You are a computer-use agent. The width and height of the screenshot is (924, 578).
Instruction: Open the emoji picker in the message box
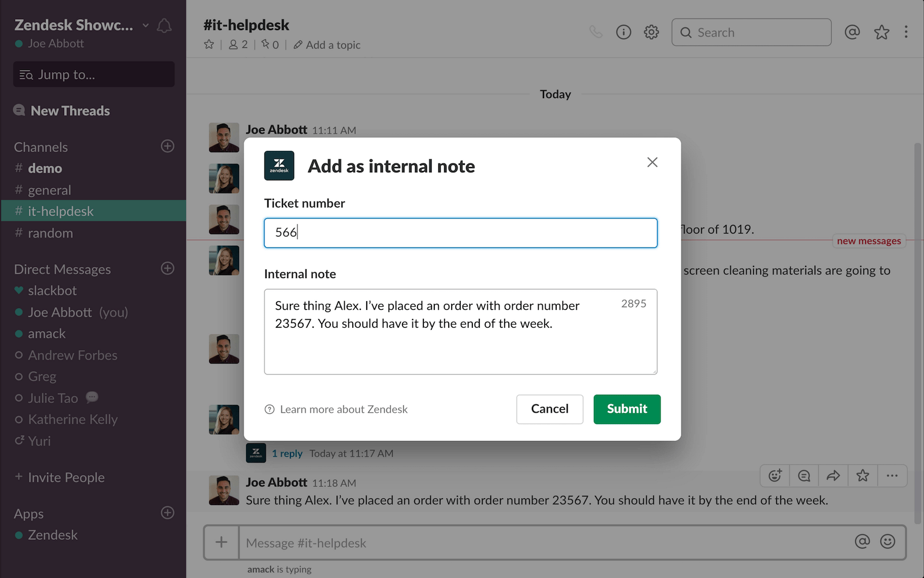(888, 542)
